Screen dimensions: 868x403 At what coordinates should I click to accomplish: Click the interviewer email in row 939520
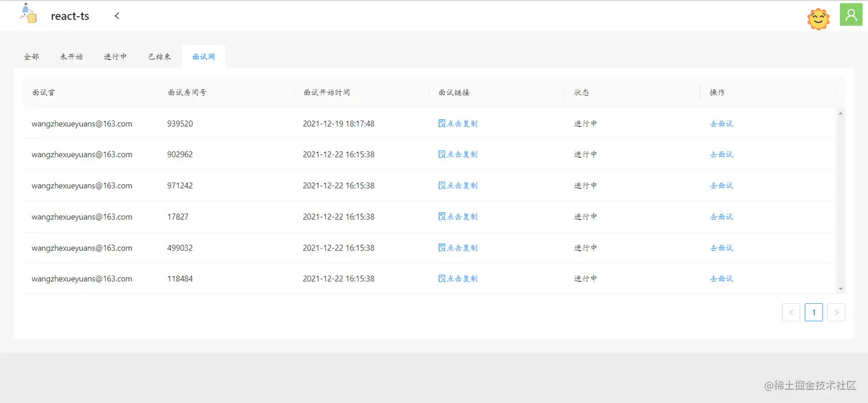pos(82,123)
